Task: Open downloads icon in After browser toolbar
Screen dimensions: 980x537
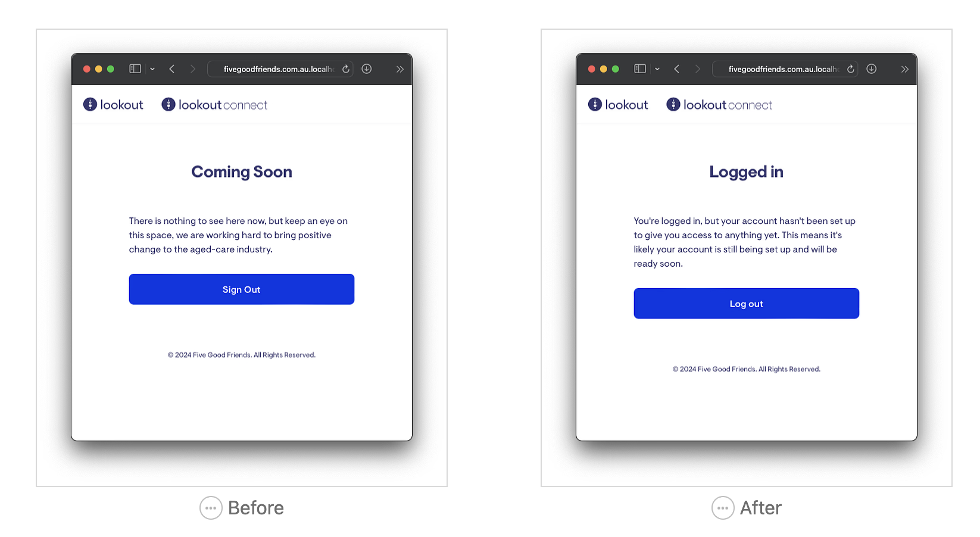Action: (872, 69)
